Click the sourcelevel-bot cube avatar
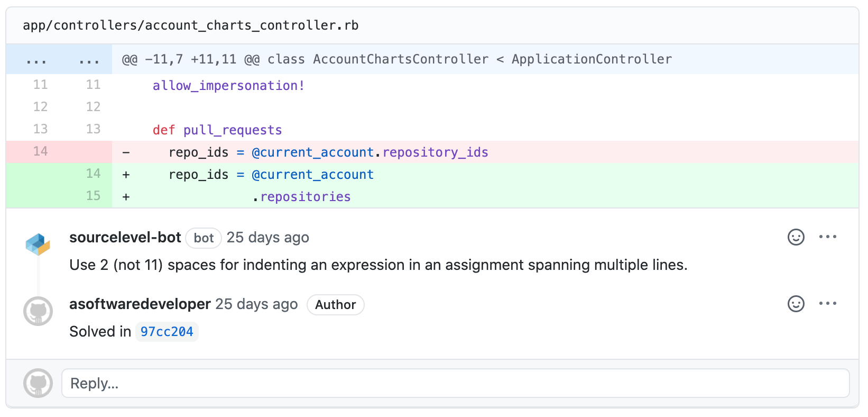The image size is (868, 417). click(x=38, y=244)
